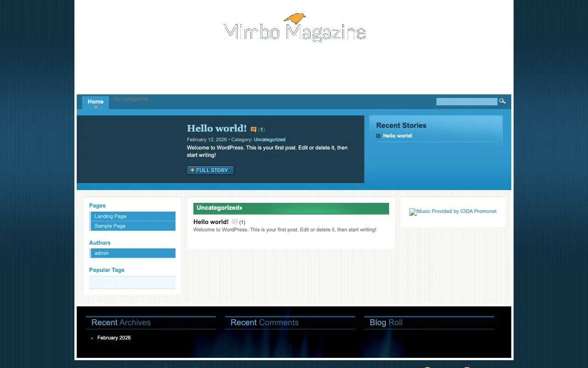Open Hello world! under the Uncategorized section header
The height and width of the screenshot is (368, 588).
[x=211, y=222]
